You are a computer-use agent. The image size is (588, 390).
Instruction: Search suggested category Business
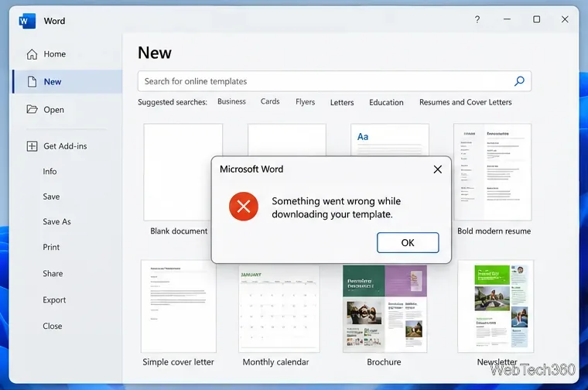[231, 101]
